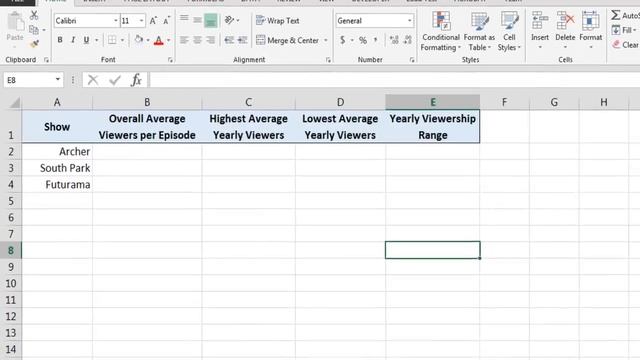Cancel formula entry X icon
The image size is (640, 360).
click(93, 80)
